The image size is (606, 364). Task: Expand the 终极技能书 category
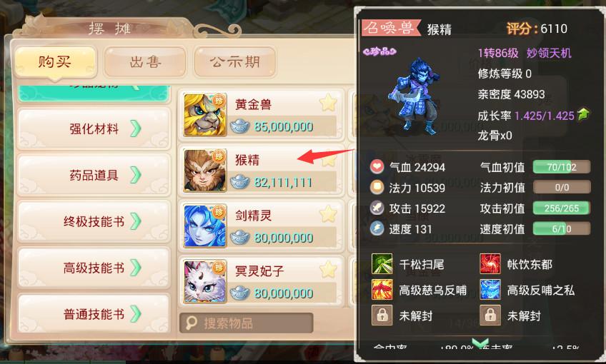click(x=94, y=221)
